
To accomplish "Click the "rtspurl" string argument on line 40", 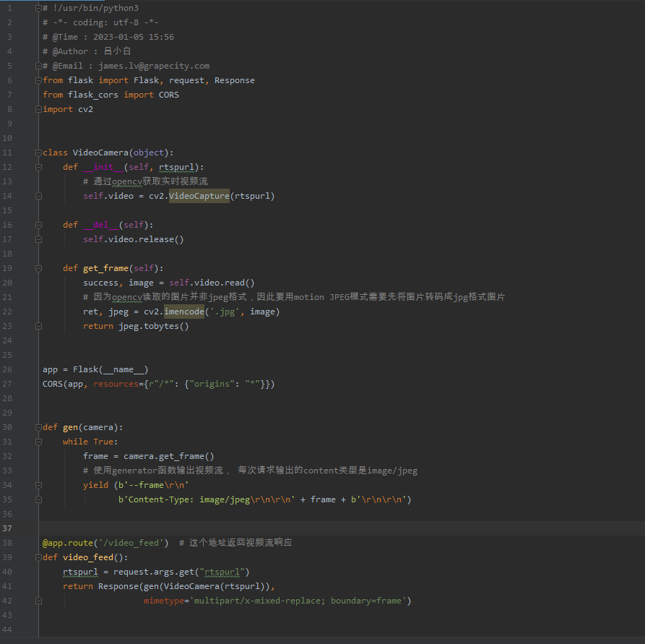I will [222, 572].
